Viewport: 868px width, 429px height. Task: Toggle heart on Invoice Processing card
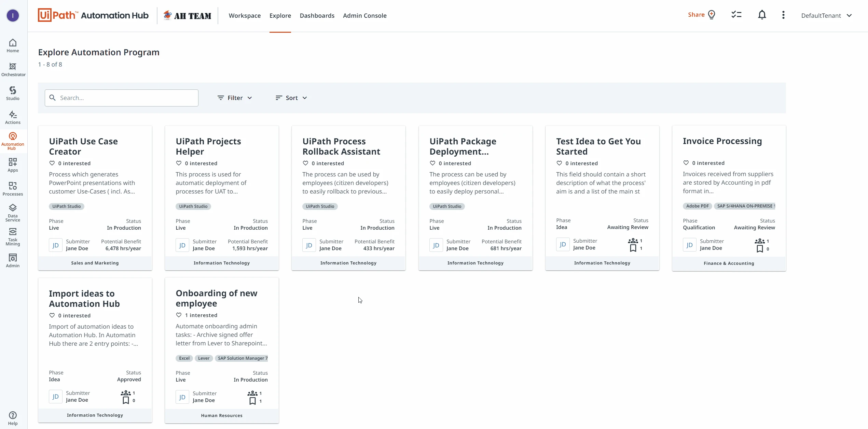686,163
